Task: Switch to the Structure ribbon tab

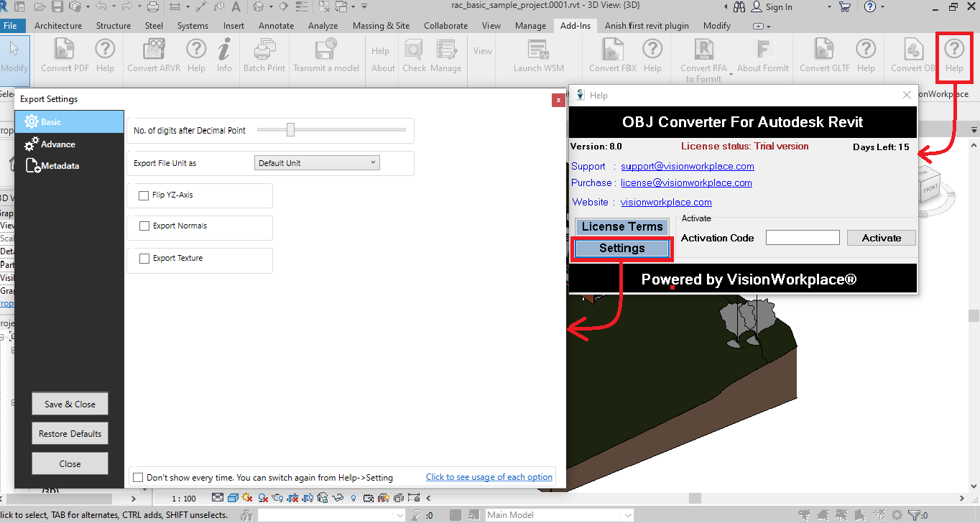Action: click(x=114, y=26)
